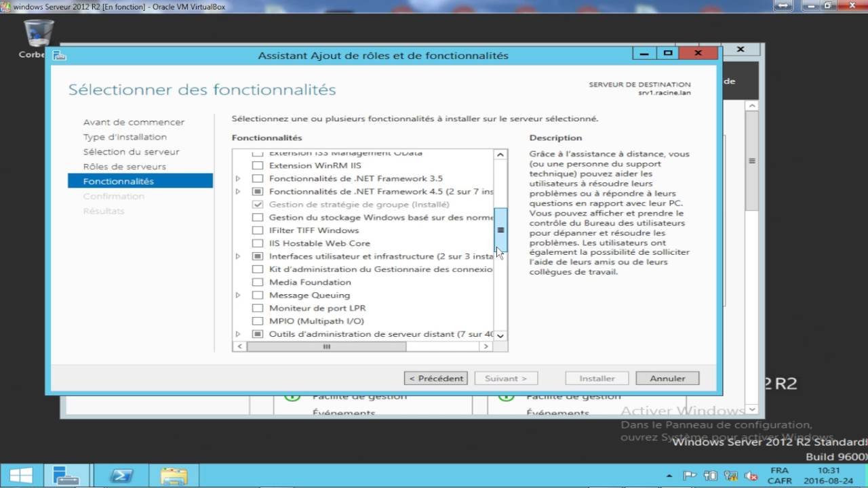Screen dimensions: 868x488
Task: Open the network tray icon
Action: [710, 476]
